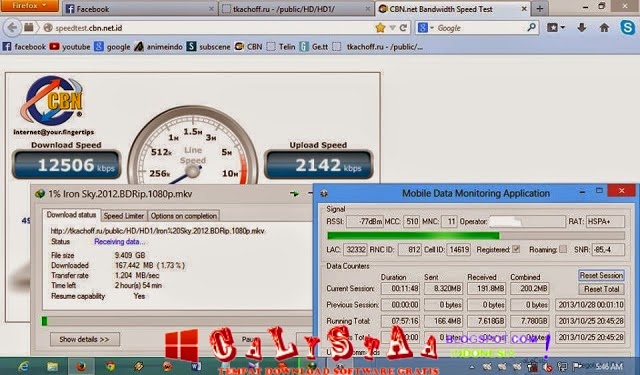Image resolution: width=640 pixels, height=375 pixels.
Task: Open the facebook bookmark
Action: point(24,47)
